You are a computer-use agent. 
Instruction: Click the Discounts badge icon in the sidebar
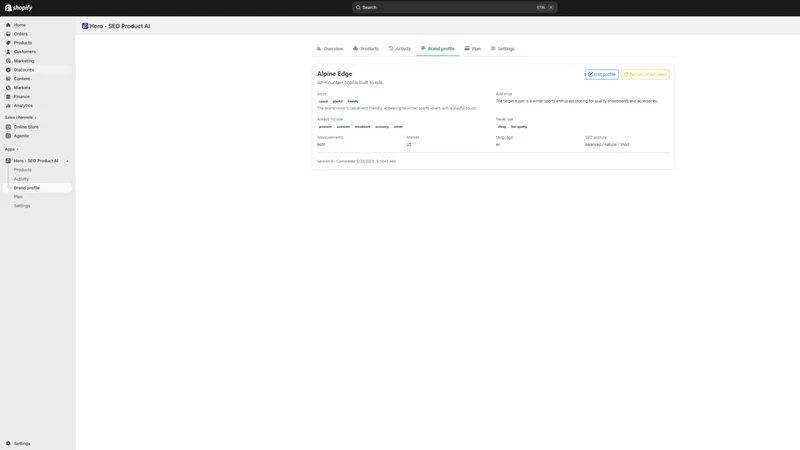coord(8,70)
